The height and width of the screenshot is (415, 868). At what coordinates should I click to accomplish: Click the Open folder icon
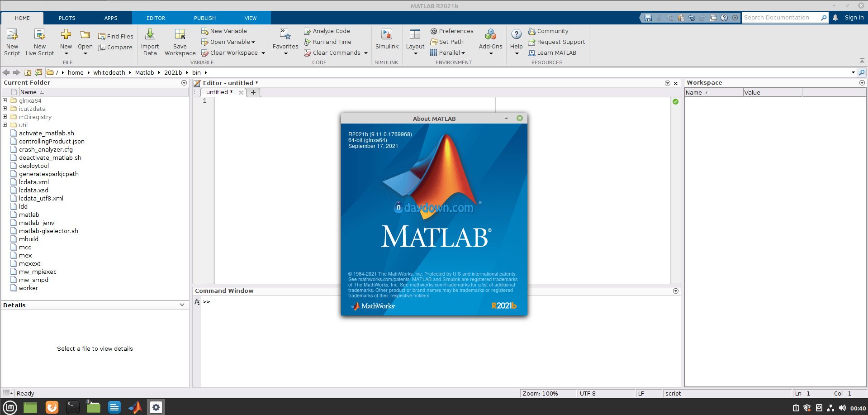pos(85,34)
